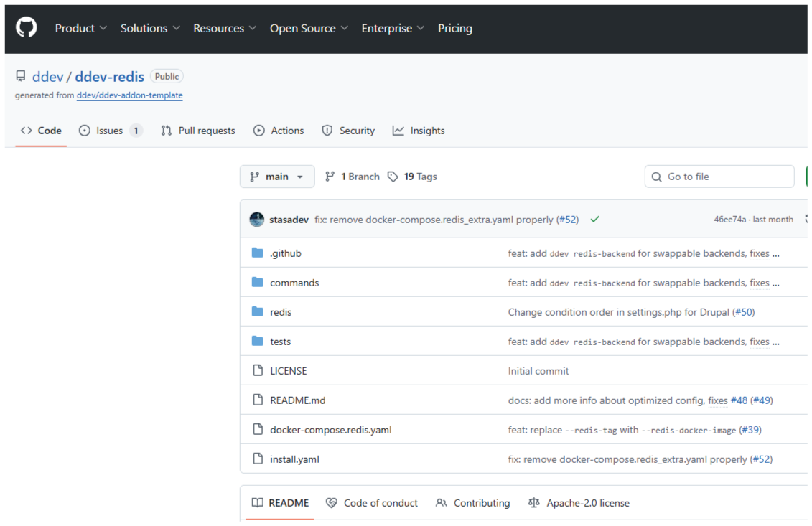Click the LICENSE file icon

coord(258,371)
